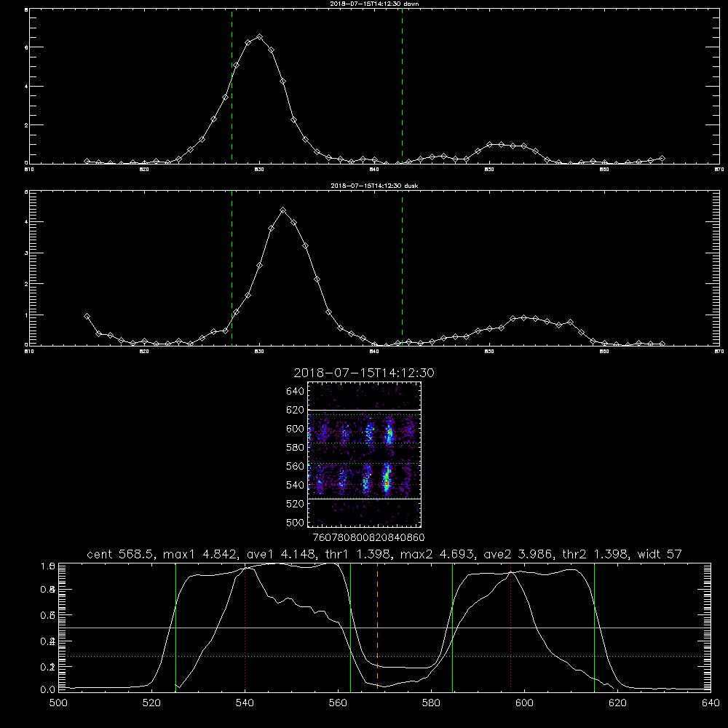Open the spectrogram image thumbnail
The width and height of the screenshot is (728, 728).
point(365,454)
